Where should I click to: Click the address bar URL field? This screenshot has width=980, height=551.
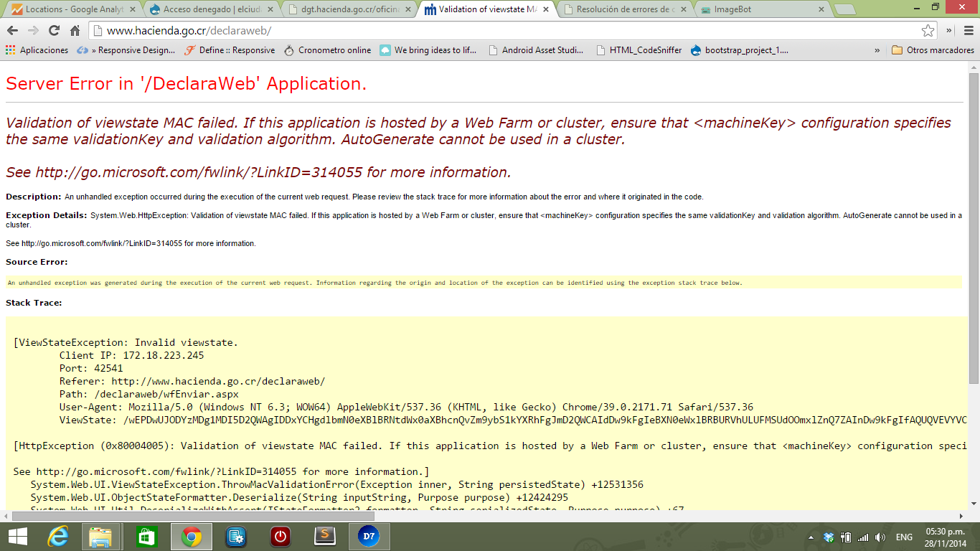502,31
